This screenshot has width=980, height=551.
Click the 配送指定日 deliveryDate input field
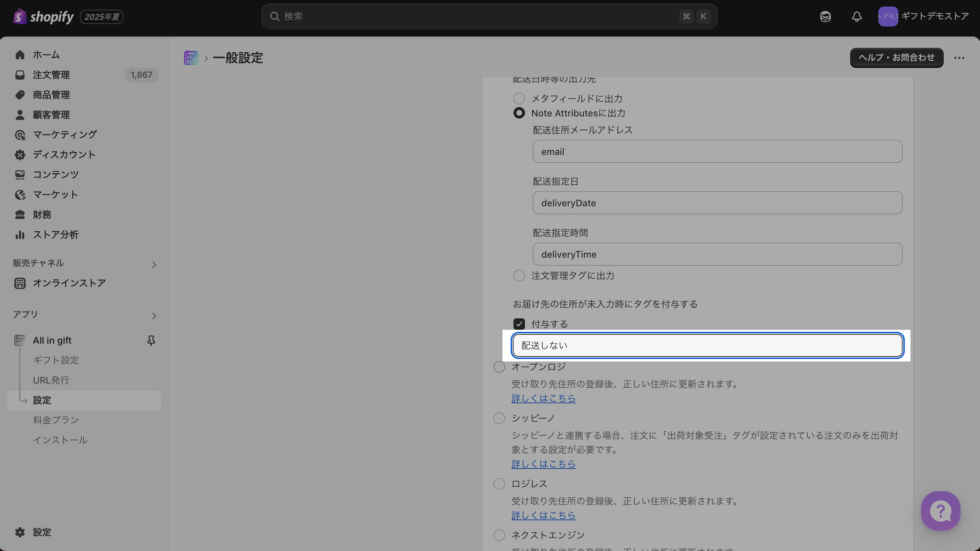pyautogui.click(x=717, y=203)
